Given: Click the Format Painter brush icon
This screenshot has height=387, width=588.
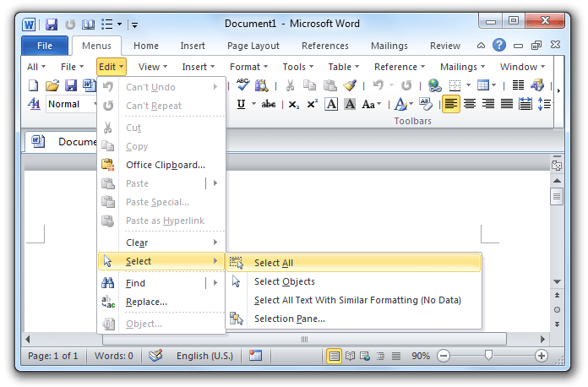Looking at the screenshot, I should (350, 85).
